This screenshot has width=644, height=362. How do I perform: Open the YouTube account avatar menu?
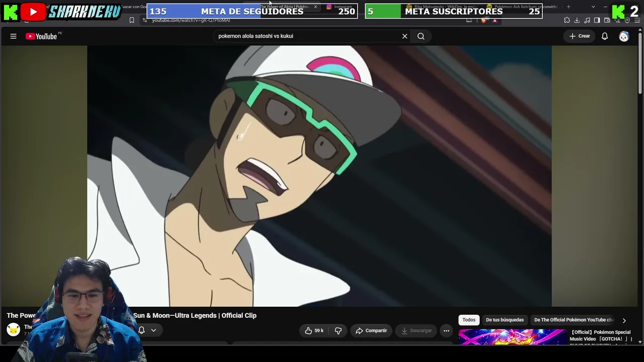[624, 36]
